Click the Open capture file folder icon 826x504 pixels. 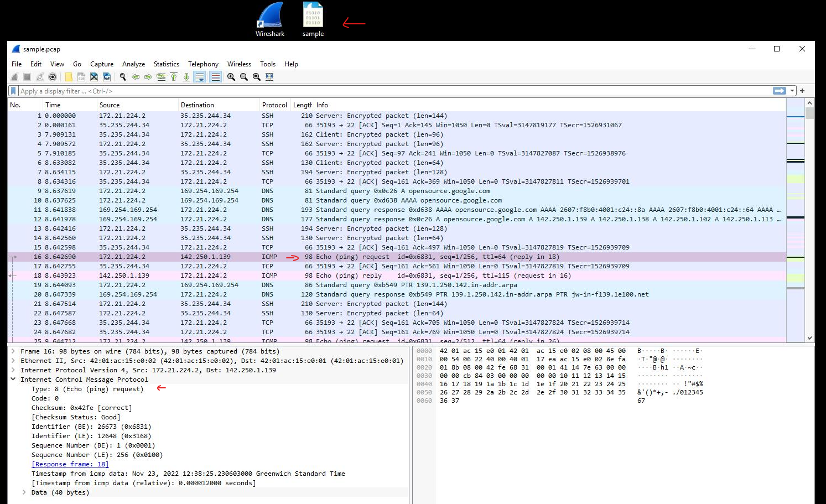(69, 77)
